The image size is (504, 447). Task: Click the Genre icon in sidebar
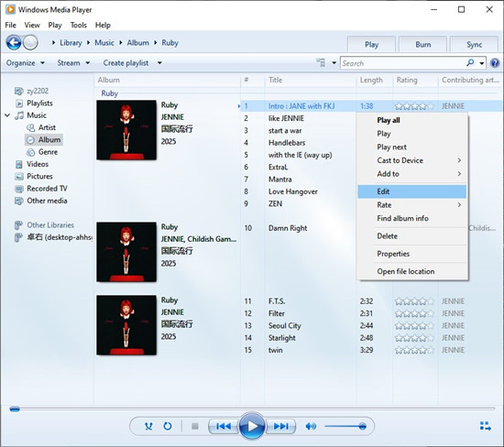[x=31, y=152]
